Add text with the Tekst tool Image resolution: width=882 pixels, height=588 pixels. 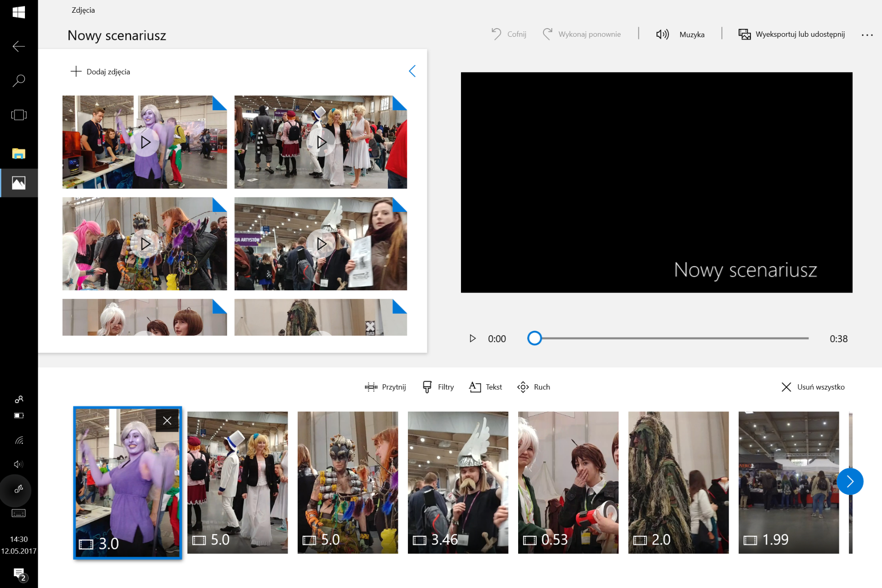[486, 387]
